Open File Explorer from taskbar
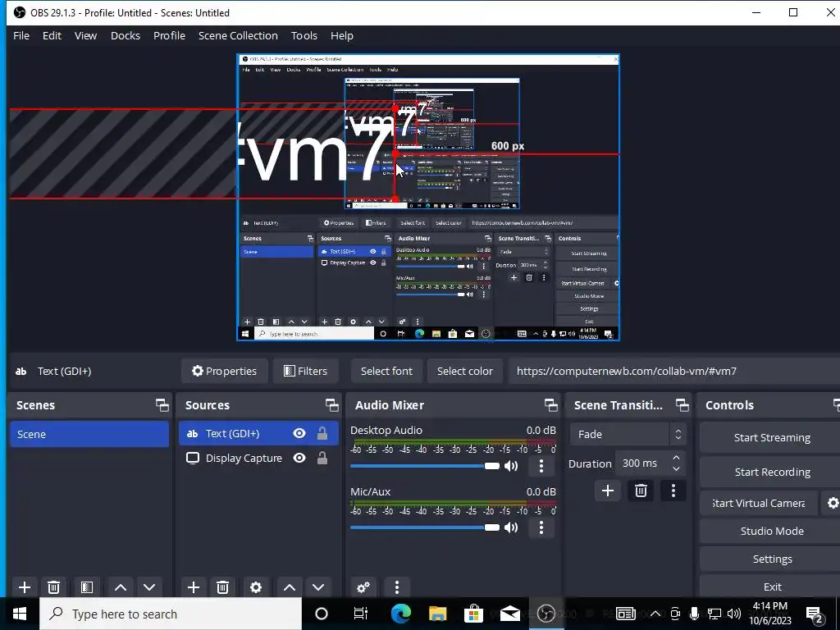The width and height of the screenshot is (840, 630). [438, 614]
